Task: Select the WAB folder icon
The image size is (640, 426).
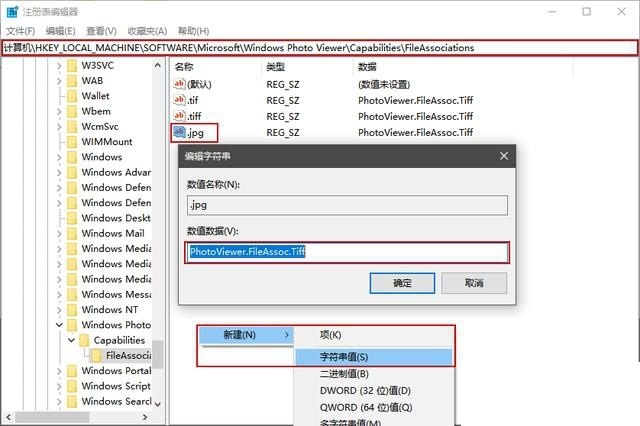Action: click(72, 81)
